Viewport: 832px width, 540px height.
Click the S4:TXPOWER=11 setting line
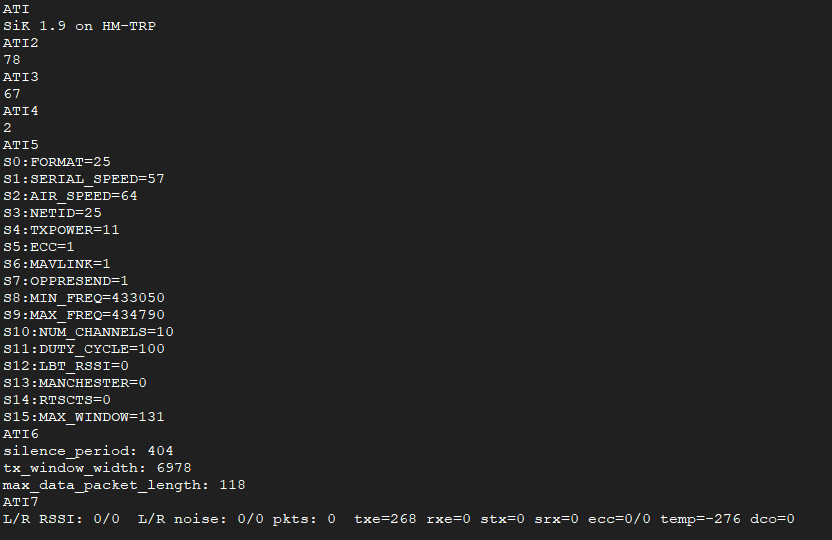click(x=61, y=230)
